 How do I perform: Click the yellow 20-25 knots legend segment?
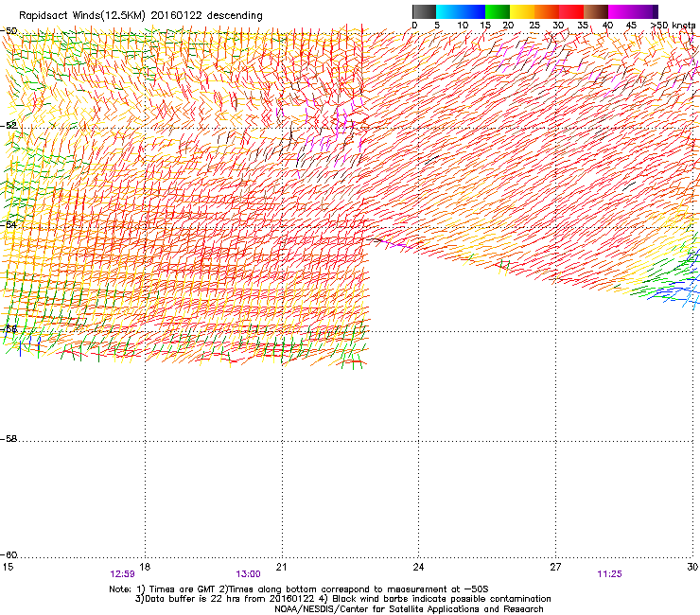point(522,11)
